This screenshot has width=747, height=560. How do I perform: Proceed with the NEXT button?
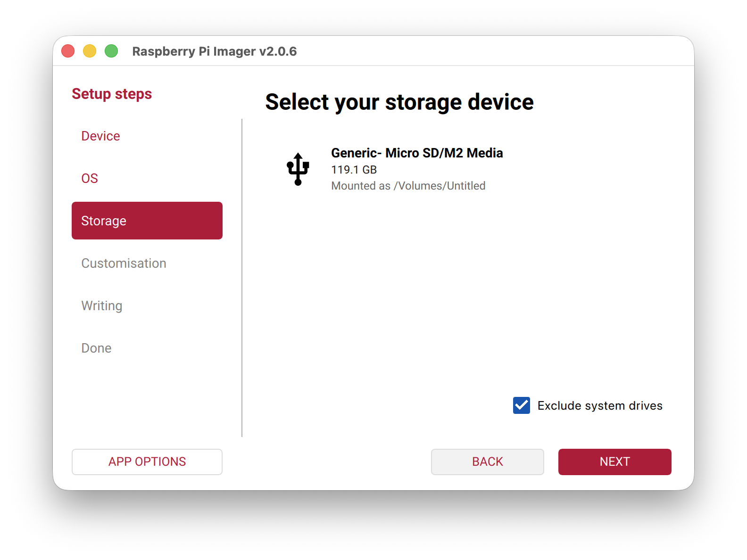(x=614, y=461)
